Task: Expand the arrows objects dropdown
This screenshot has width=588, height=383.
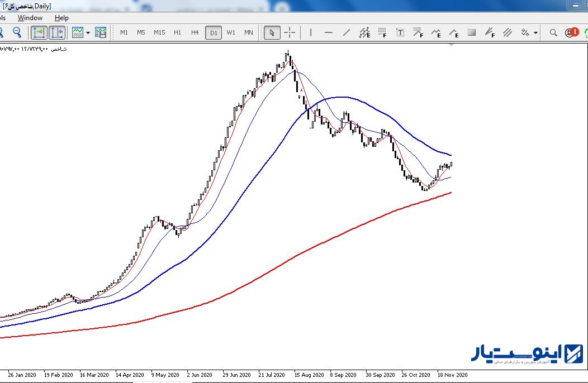Action: (536, 32)
